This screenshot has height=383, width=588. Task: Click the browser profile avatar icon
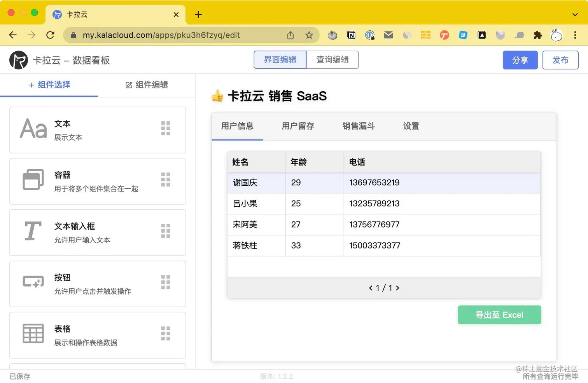click(556, 35)
